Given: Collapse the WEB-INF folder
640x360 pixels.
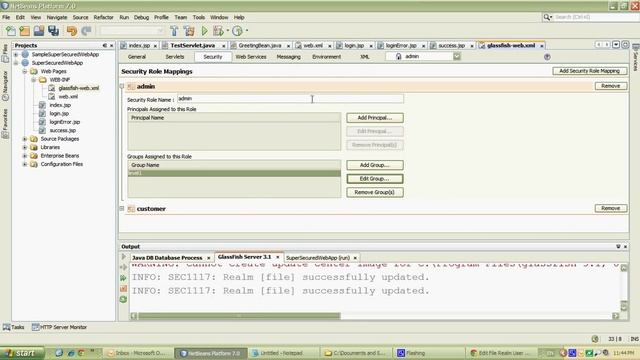Looking at the screenshot, I should pos(33,80).
